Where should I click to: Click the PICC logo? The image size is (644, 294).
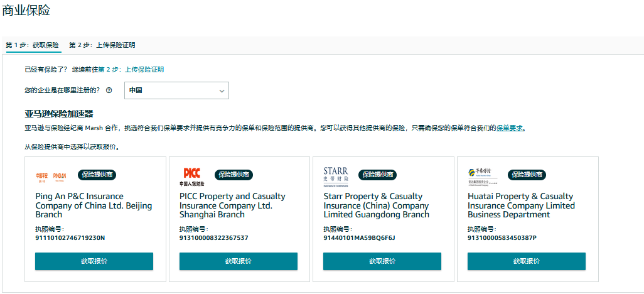192,177
